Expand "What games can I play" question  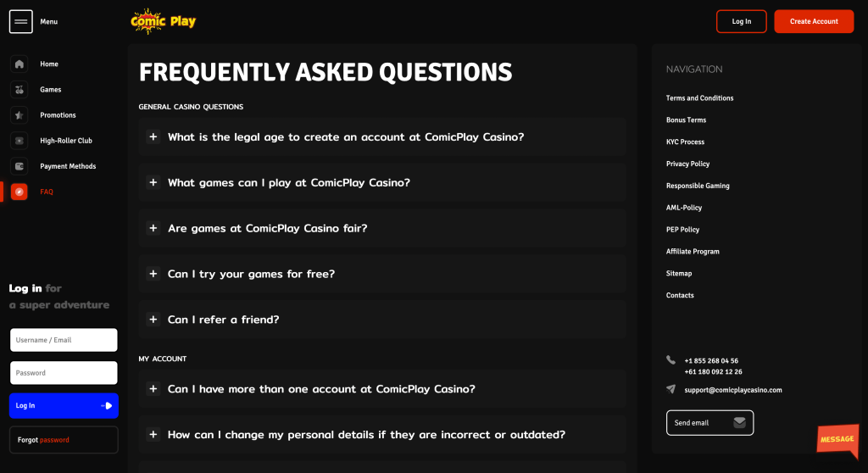pos(382,182)
